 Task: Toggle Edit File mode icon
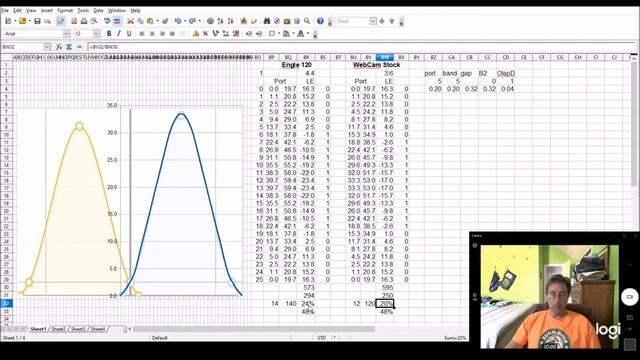61,21
